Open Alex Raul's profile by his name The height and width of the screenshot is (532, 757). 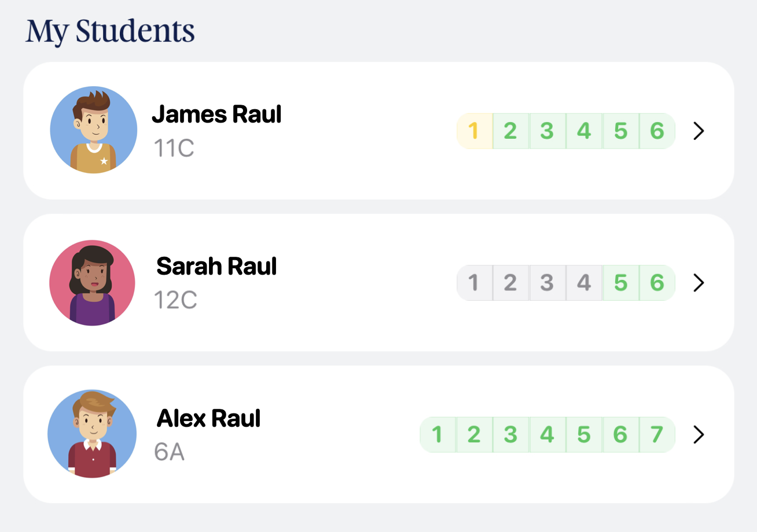tap(208, 418)
